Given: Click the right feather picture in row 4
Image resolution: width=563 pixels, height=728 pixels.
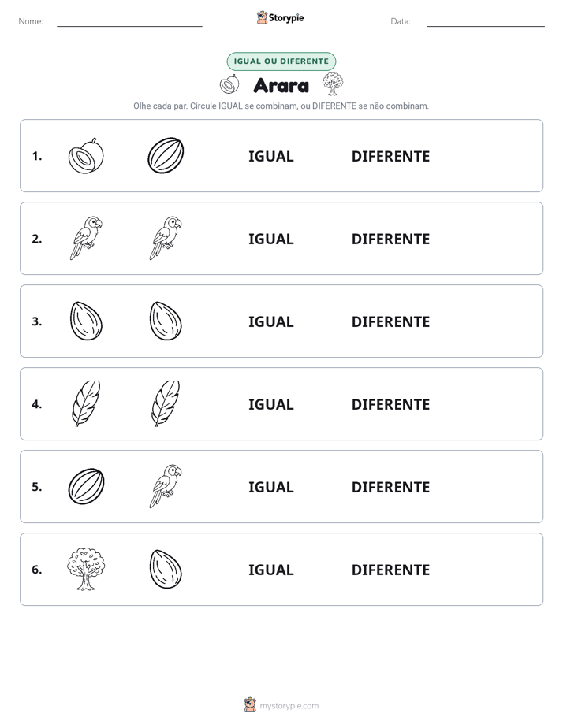Looking at the screenshot, I should coord(166,403).
